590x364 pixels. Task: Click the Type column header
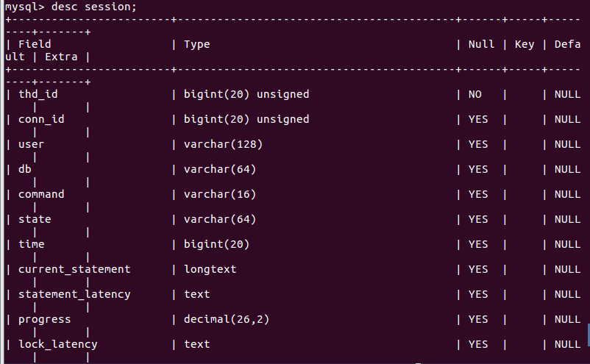(x=196, y=44)
